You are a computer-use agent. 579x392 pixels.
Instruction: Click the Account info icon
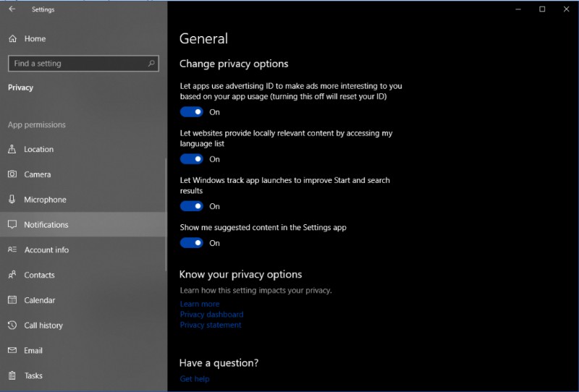[12, 250]
